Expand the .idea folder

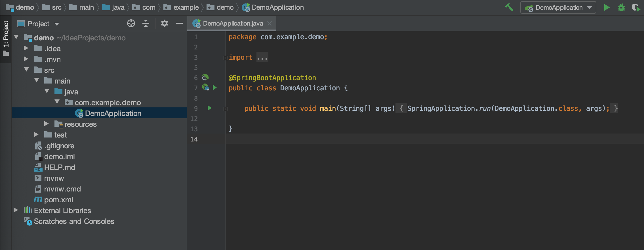click(26, 48)
